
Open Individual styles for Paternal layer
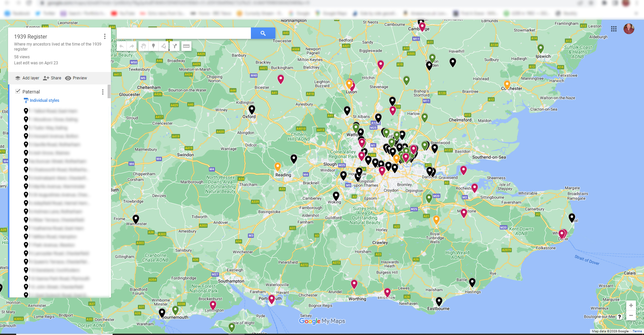pyautogui.click(x=44, y=100)
